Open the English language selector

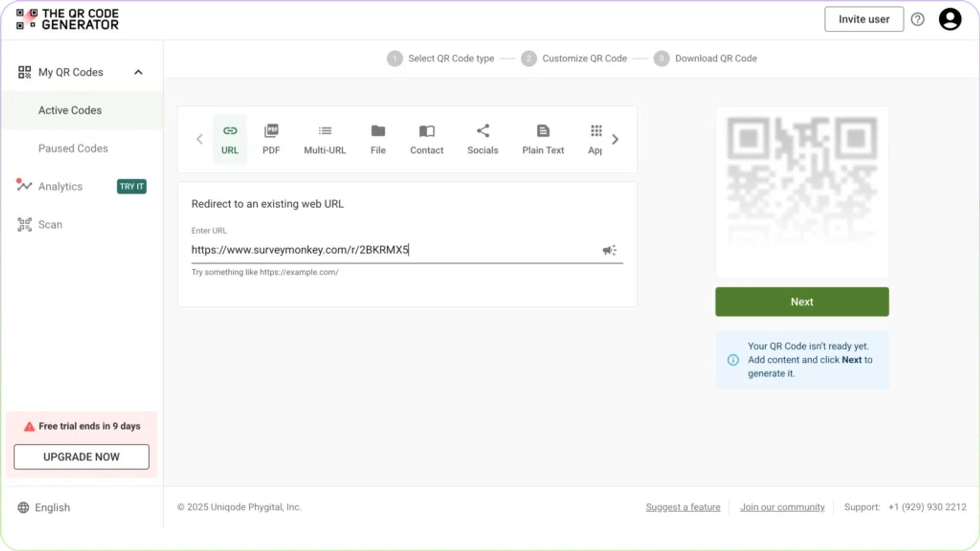[x=44, y=508]
